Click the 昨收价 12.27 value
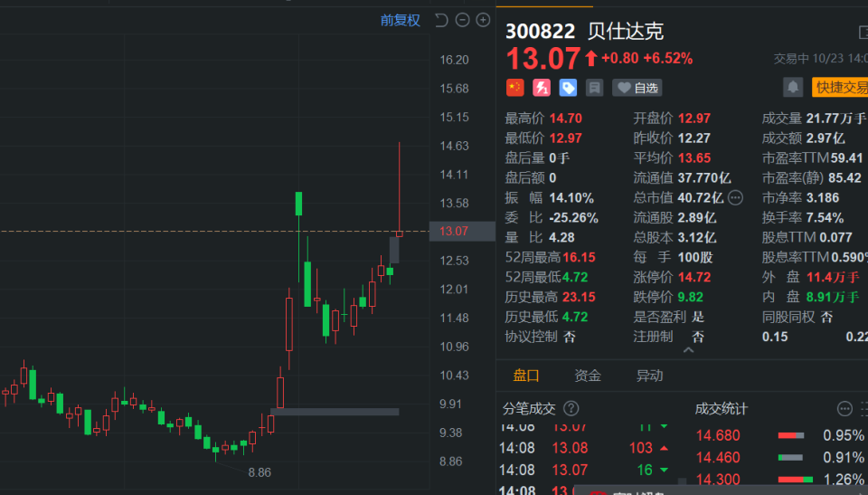The height and width of the screenshot is (495, 868). click(x=694, y=138)
